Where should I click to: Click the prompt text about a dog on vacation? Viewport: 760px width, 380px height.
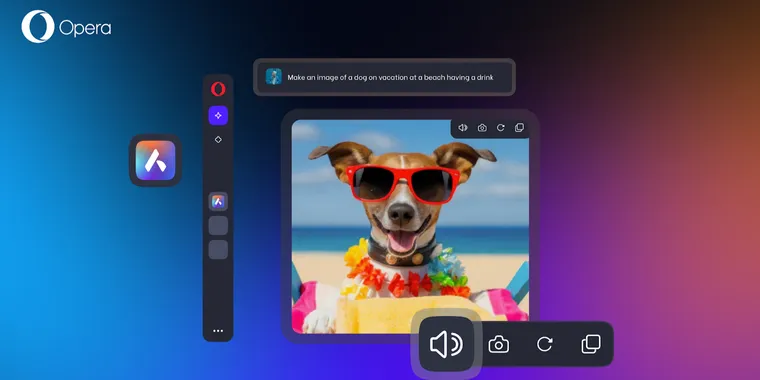click(390, 77)
